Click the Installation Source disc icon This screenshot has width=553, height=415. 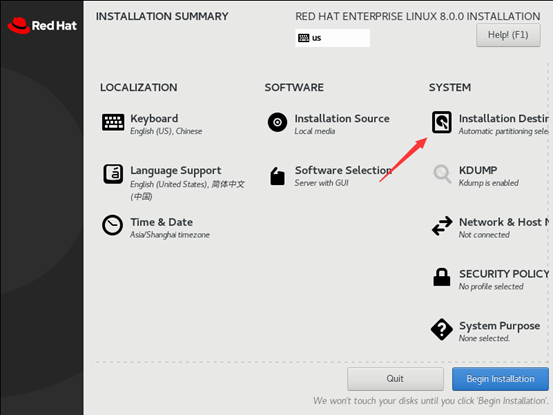click(278, 122)
